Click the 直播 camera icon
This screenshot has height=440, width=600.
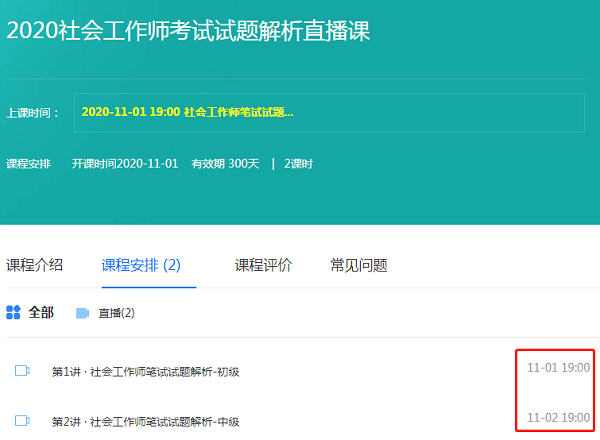point(82,313)
